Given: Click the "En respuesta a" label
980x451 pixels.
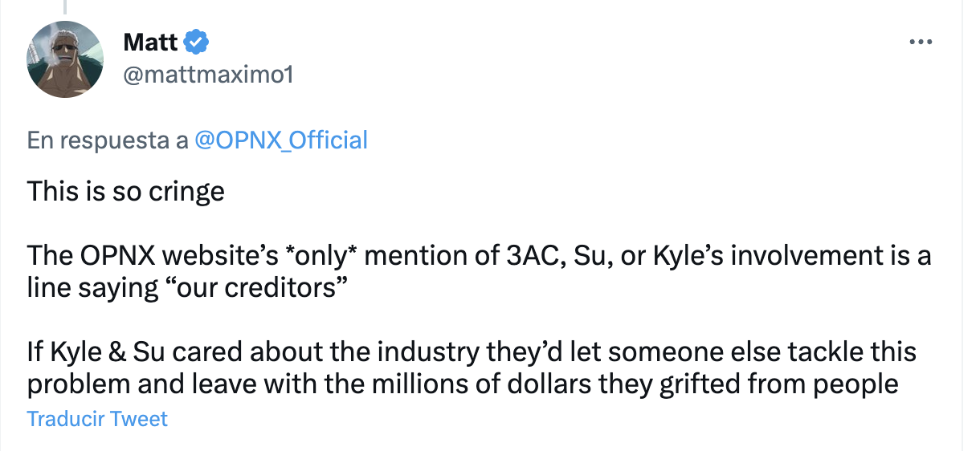Looking at the screenshot, I should tap(108, 140).
